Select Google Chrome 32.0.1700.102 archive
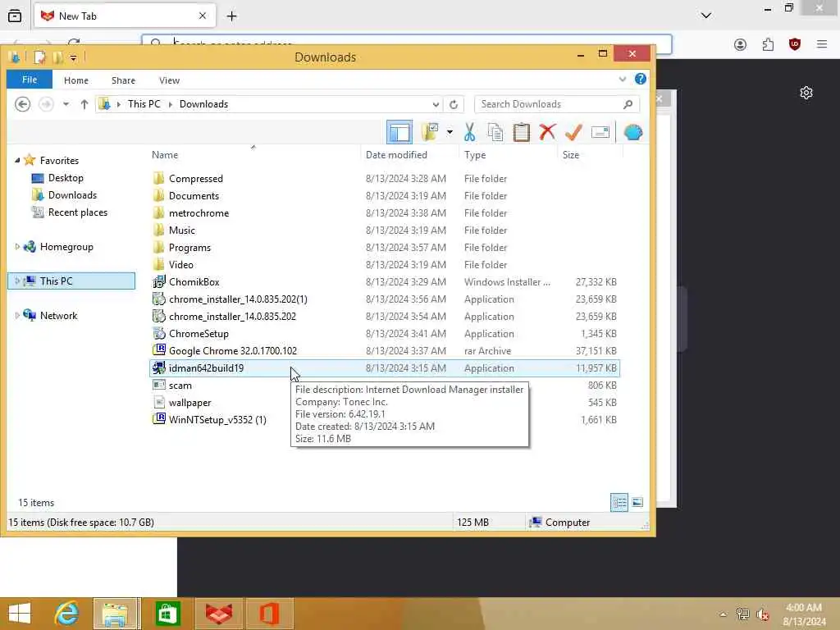The height and width of the screenshot is (630, 840). coord(232,351)
